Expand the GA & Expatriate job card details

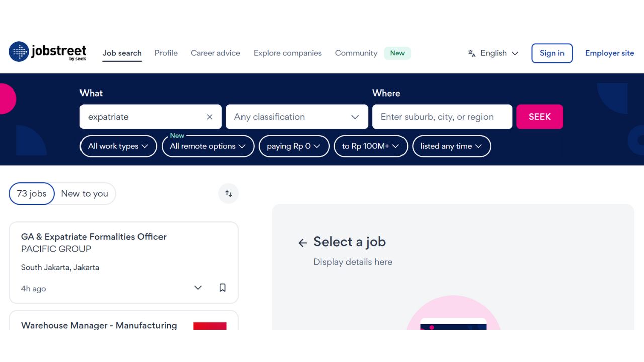tap(197, 287)
